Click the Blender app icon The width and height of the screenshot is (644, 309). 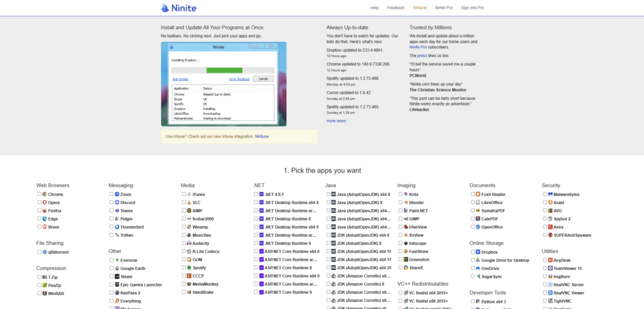(406, 203)
